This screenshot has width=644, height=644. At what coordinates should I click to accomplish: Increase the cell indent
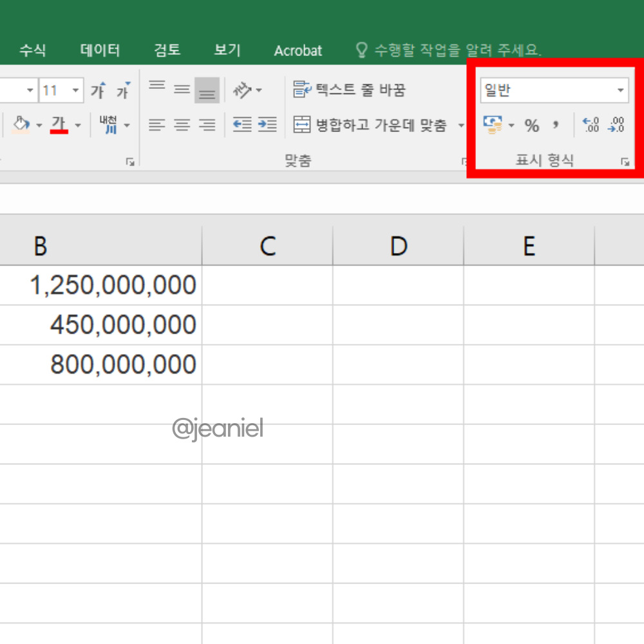(x=267, y=124)
